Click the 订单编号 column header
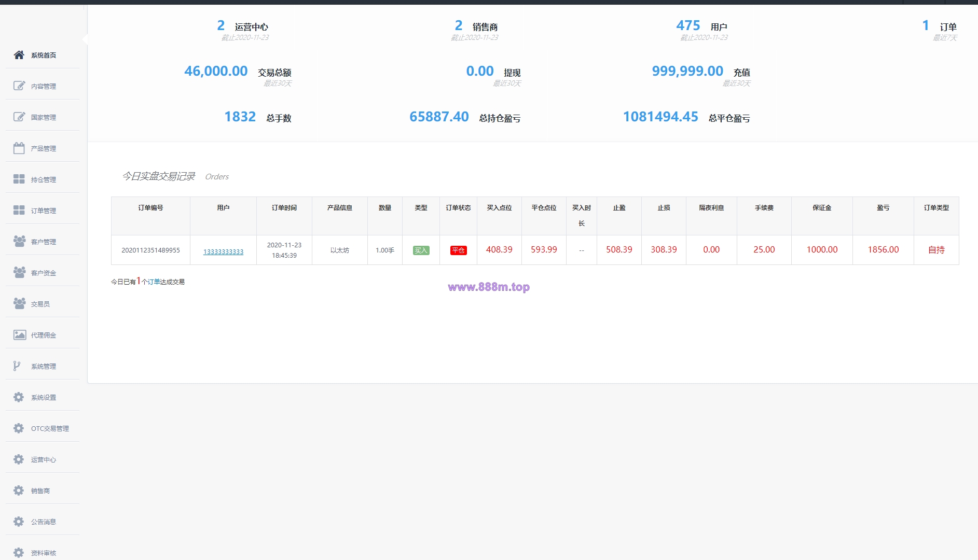This screenshot has height=560, width=978. 150,208
